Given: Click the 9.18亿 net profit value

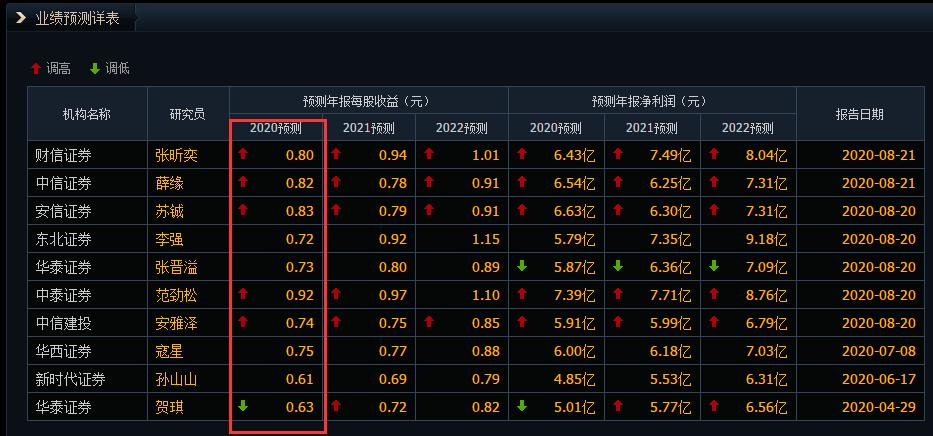Looking at the screenshot, I should [x=766, y=240].
